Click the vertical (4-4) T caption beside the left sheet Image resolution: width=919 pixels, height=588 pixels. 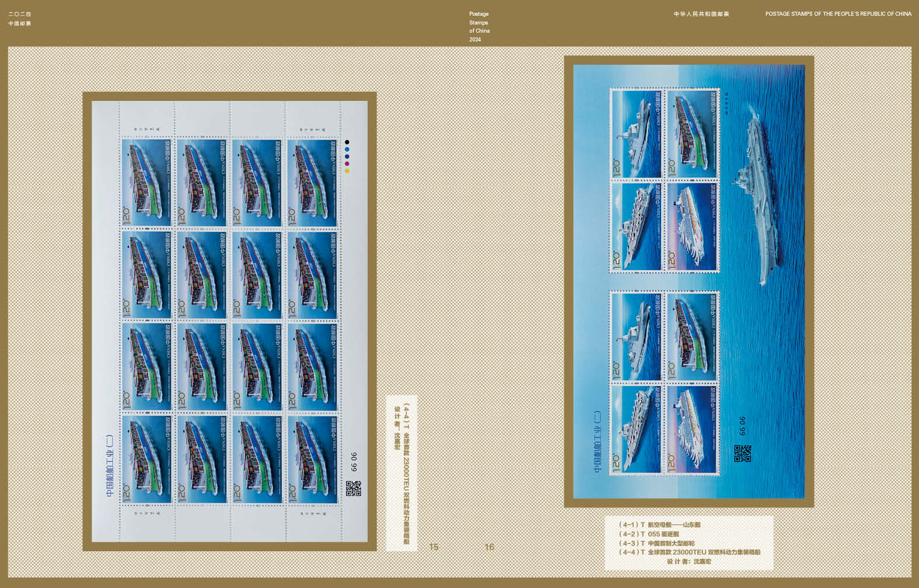click(x=406, y=473)
